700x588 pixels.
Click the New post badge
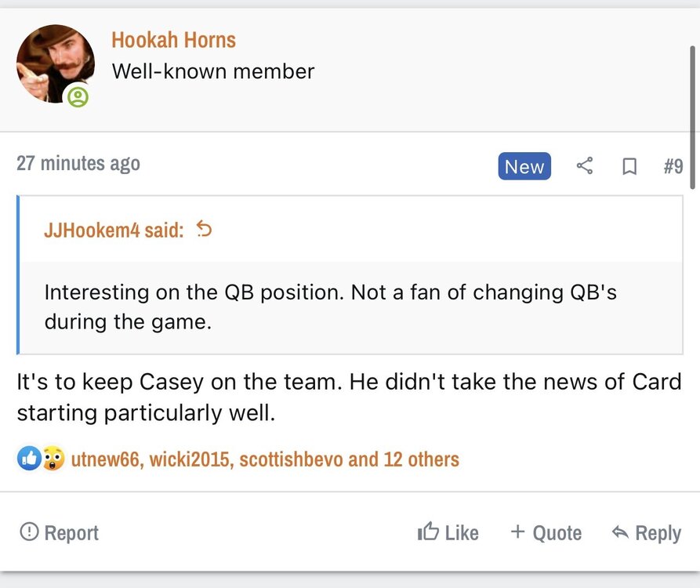[x=524, y=167]
